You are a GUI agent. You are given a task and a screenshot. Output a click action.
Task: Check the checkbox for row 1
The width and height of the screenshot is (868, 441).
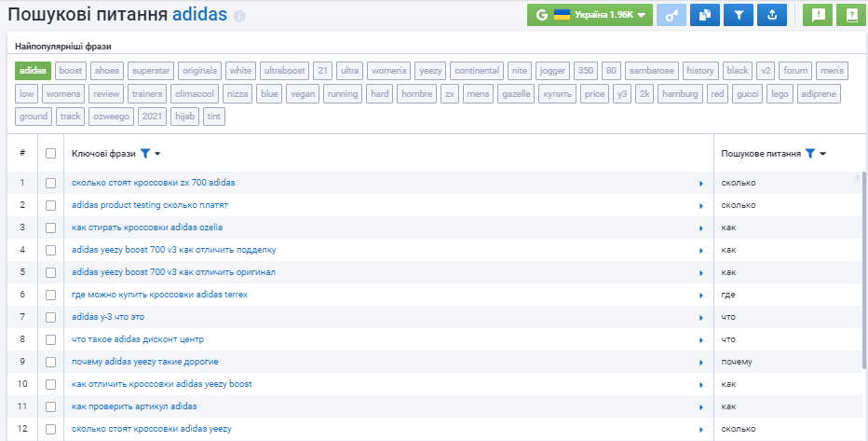click(x=51, y=183)
